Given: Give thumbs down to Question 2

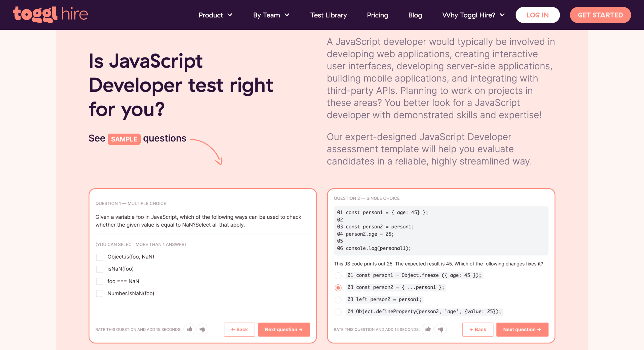Looking at the screenshot, I should point(440,329).
